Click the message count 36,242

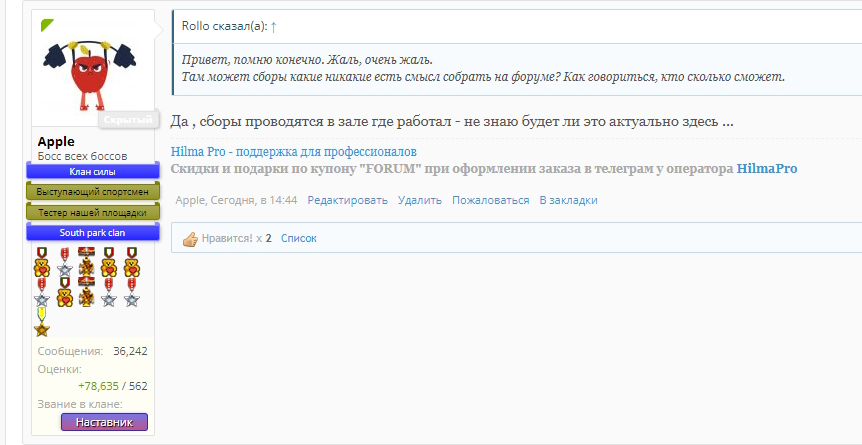coord(130,351)
